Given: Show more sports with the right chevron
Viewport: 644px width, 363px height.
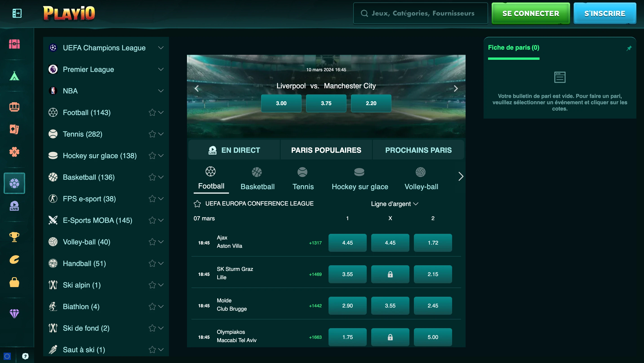Looking at the screenshot, I should coord(461,177).
